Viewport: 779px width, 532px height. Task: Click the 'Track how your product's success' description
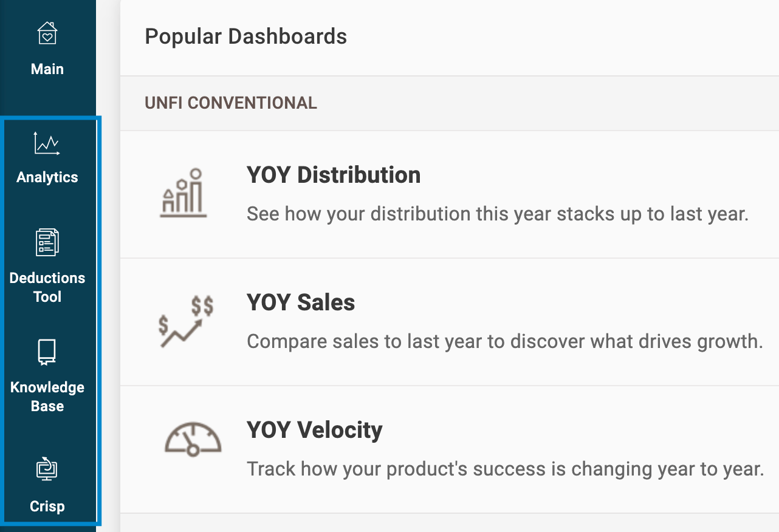504,469
